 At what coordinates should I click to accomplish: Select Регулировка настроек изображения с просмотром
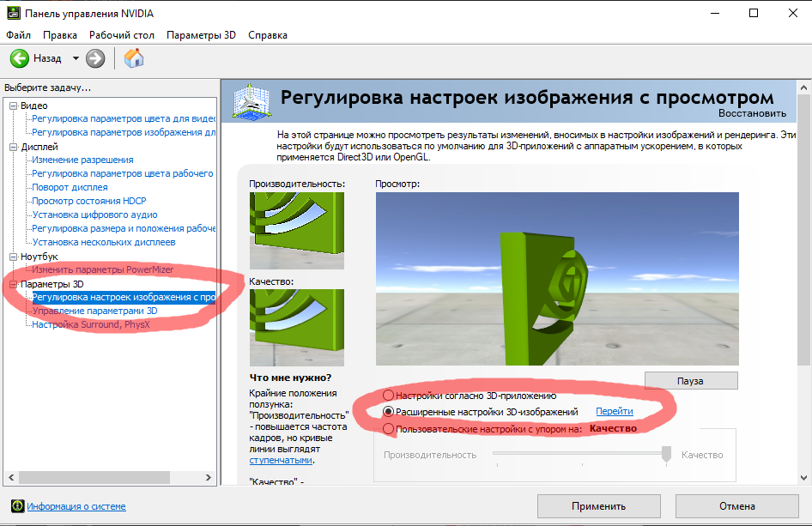(x=124, y=297)
